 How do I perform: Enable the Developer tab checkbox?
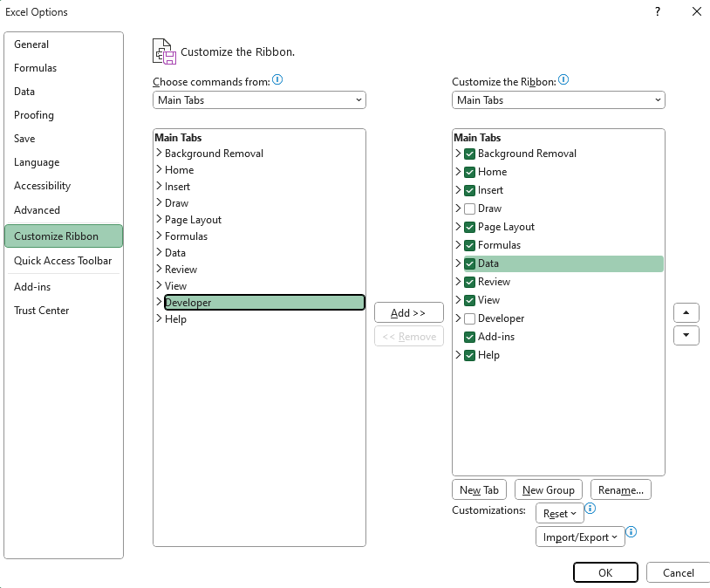(469, 318)
